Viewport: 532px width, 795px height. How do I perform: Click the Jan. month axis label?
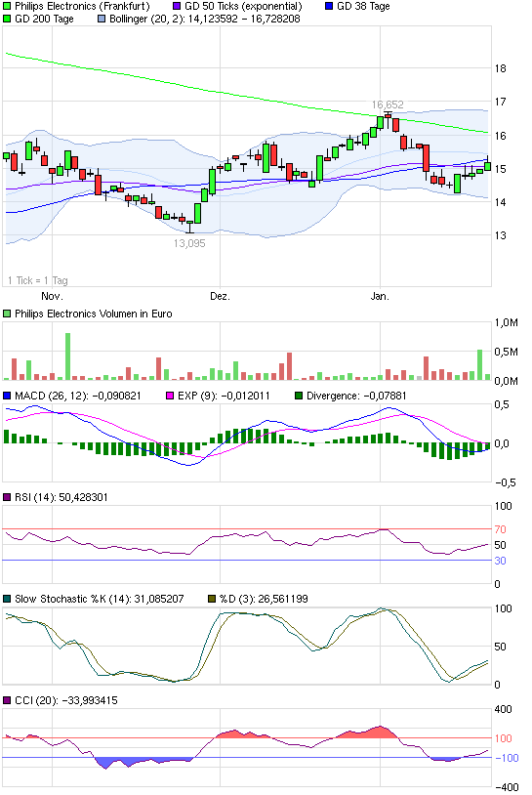(380, 296)
